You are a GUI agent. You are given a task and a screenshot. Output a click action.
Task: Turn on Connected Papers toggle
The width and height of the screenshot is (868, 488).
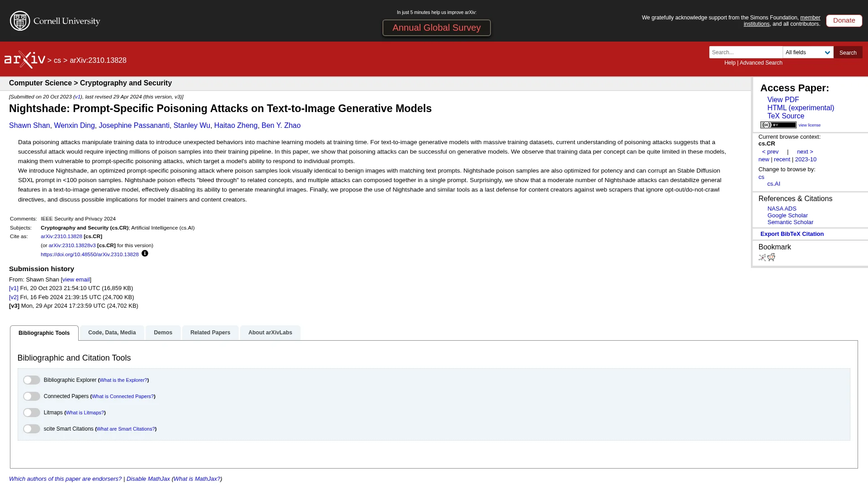pos(32,396)
